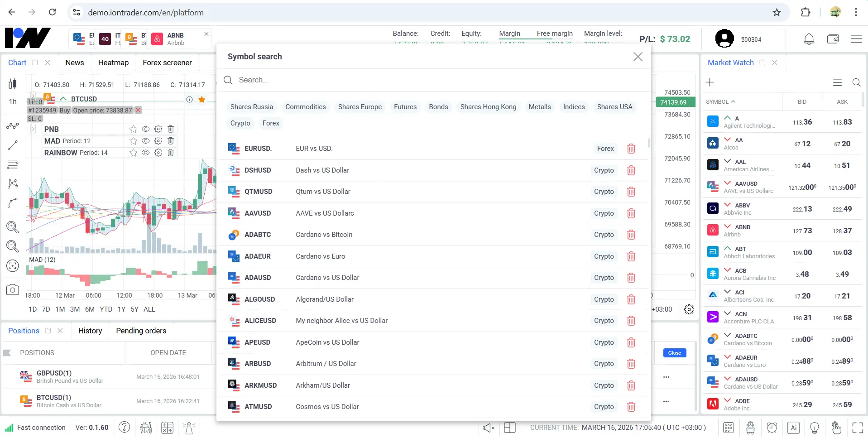Open the wallet icon in header
This screenshot has height=438, width=868.
pyautogui.click(x=833, y=39)
